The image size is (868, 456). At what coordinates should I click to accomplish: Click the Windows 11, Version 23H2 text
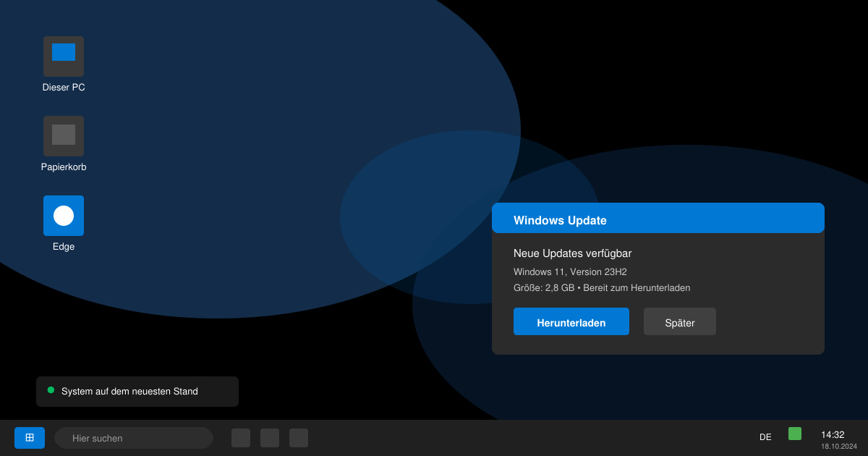570,272
